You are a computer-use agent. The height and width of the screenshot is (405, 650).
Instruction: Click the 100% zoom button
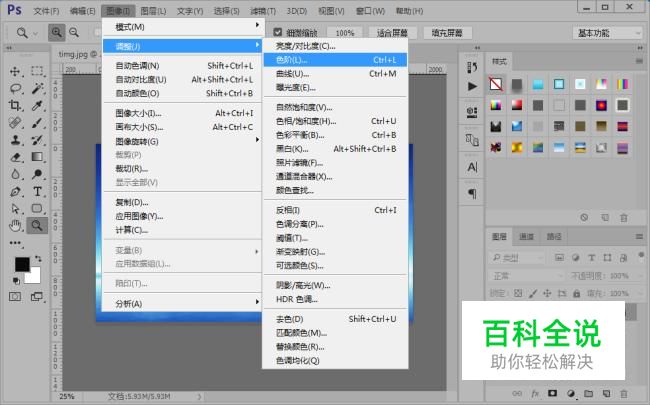tap(345, 33)
